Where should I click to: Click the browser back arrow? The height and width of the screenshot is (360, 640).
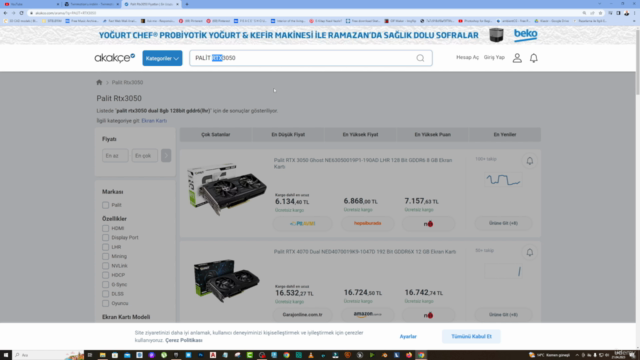5,13
